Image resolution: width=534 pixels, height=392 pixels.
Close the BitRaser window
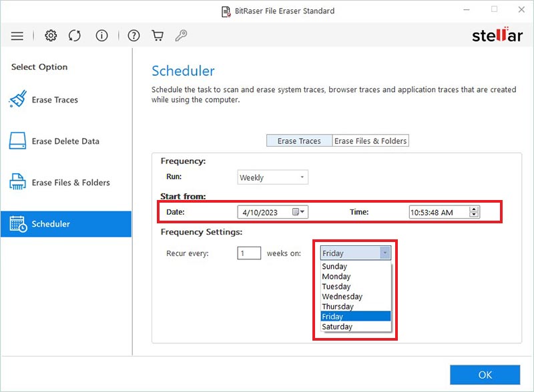click(521, 9)
